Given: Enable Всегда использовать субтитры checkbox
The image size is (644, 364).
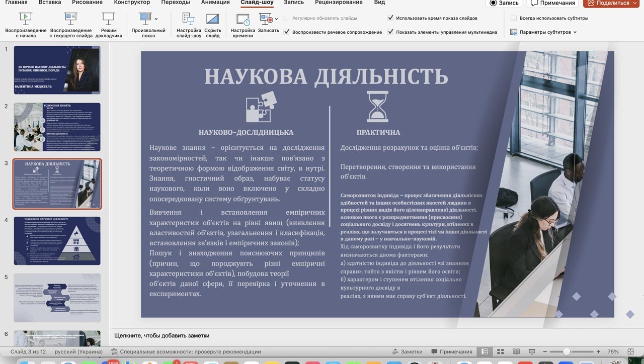Looking at the screenshot, I should click(x=514, y=18).
